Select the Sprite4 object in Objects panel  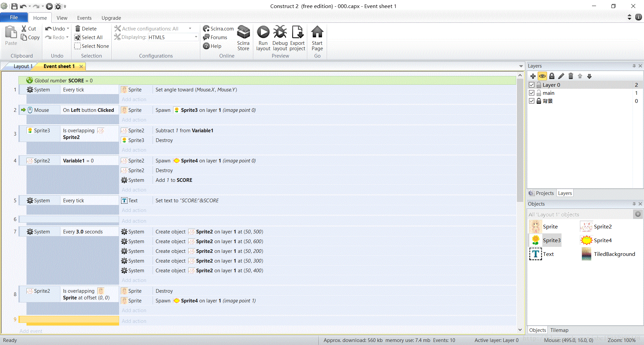[x=596, y=240]
